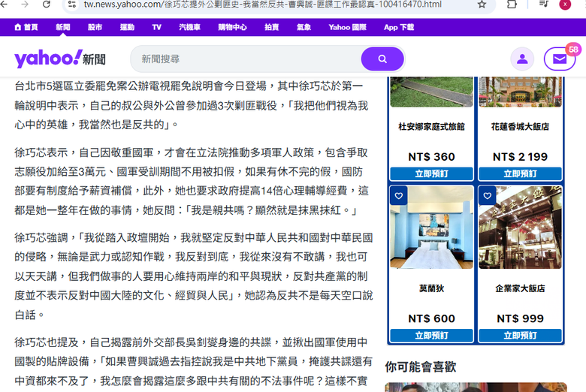Select the 新聞 tab in top navigation
This screenshot has width=586, height=392.
pos(63,27)
